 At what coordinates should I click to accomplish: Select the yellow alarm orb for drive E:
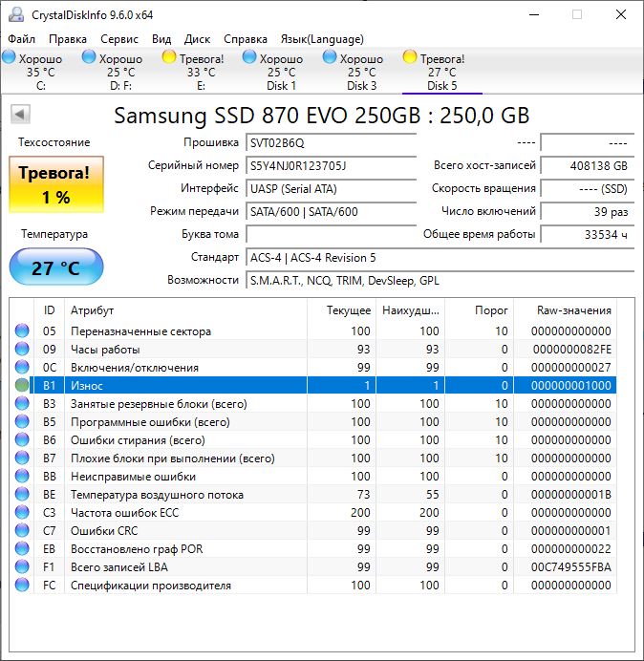tap(169, 56)
